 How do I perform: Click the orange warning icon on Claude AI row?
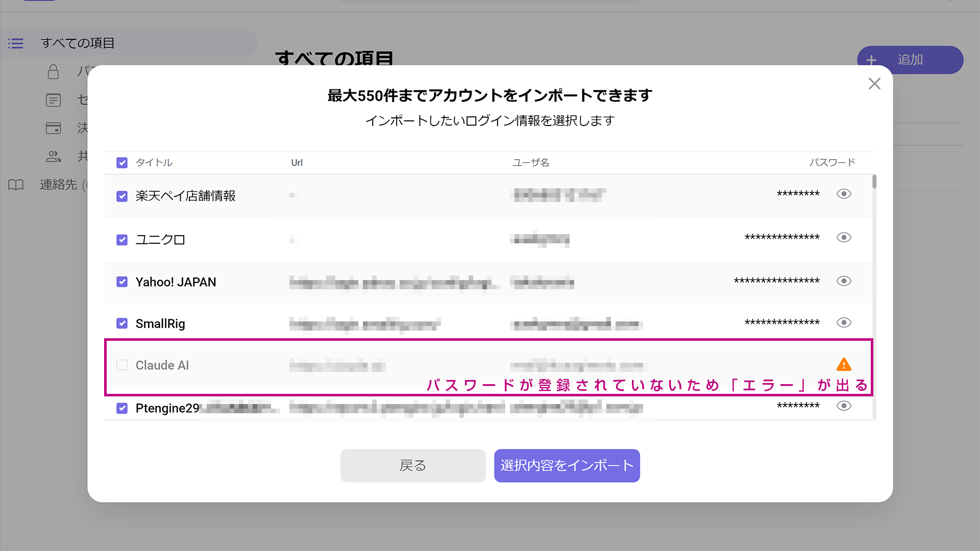click(x=844, y=364)
